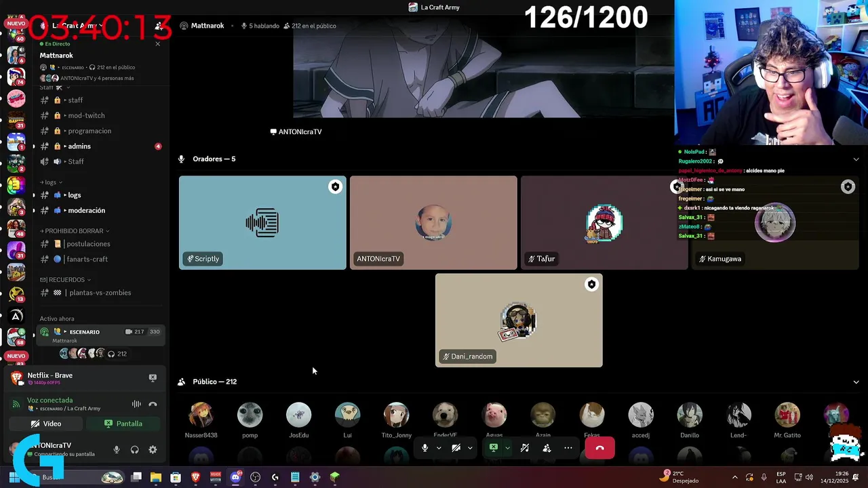Open Discord from the taskbar
868x488 pixels.
click(235, 477)
